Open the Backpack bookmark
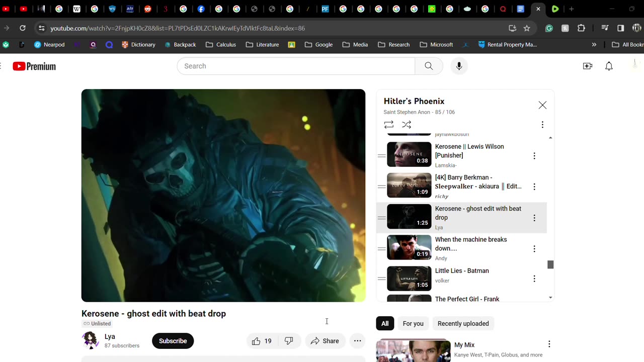 (180, 45)
